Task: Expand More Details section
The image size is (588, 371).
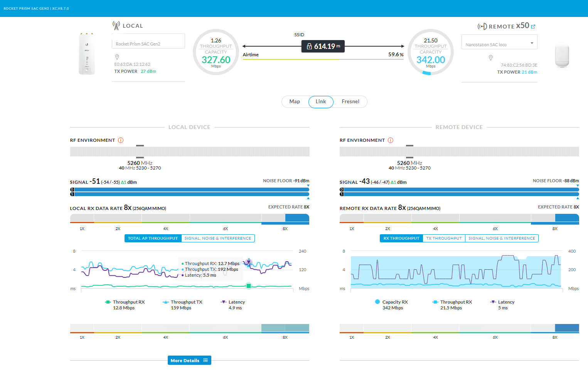Action: 189,360
